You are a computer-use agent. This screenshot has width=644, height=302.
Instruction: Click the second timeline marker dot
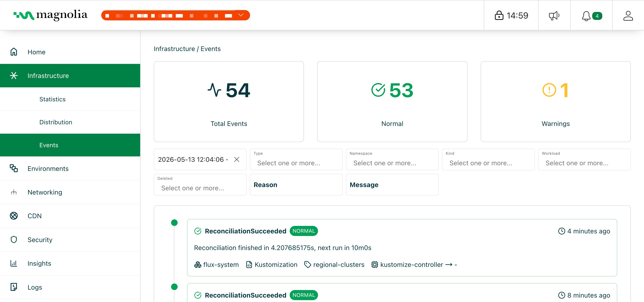point(174,287)
